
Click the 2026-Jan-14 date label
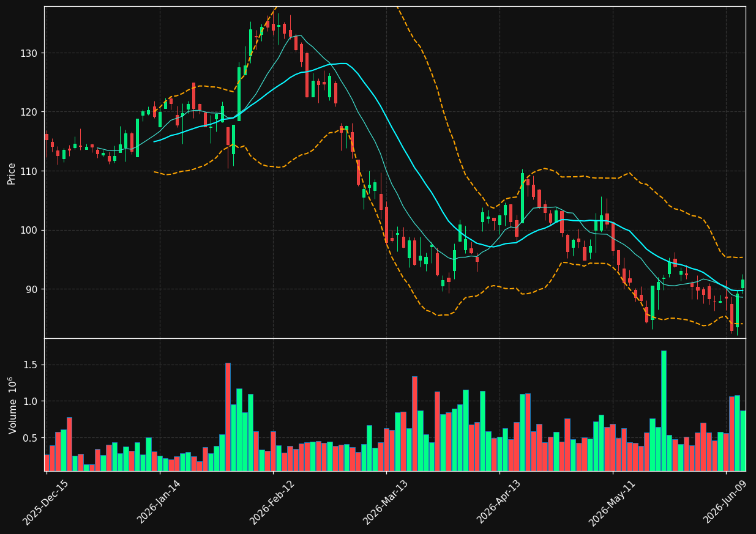[x=159, y=503]
